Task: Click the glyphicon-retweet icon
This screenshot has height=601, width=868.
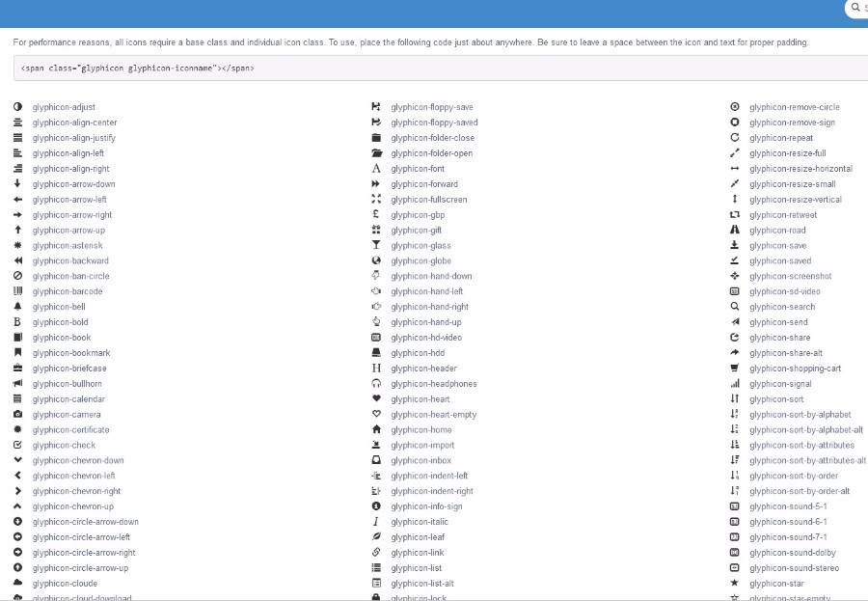Action: [x=735, y=214]
